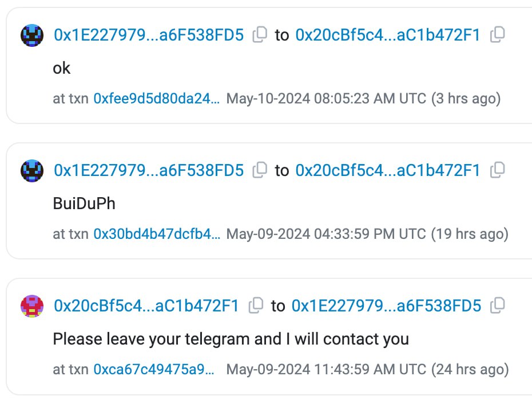532x408 pixels.
Task: View transaction 0x30bd4b47dcfb4…
Action: pos(156,234)
